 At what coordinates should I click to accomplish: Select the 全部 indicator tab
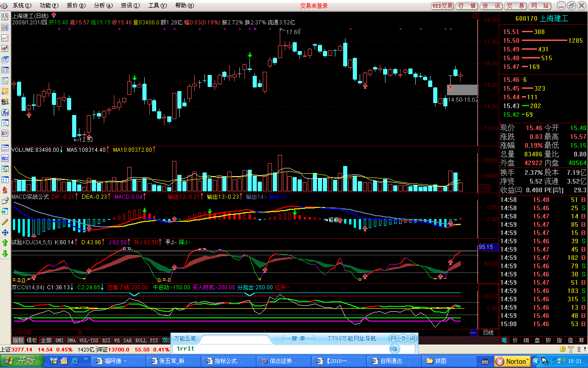46,340
